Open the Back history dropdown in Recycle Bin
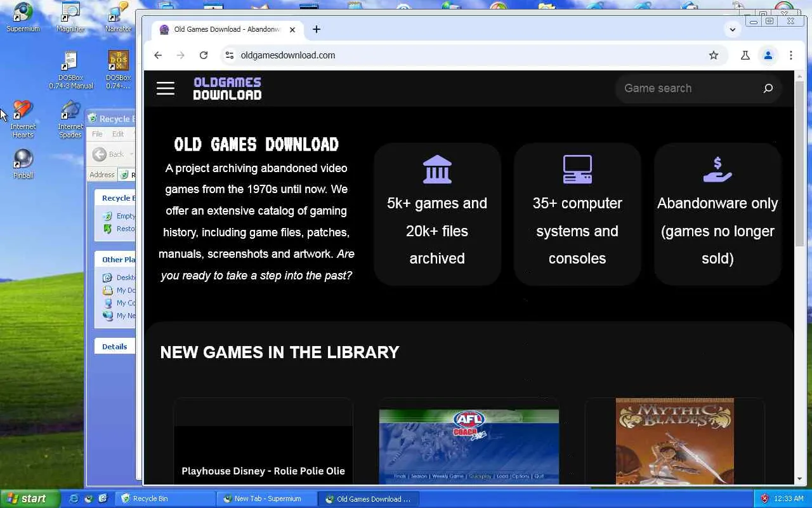This screenshot has width=812, height=508. (x=132, y=154)
